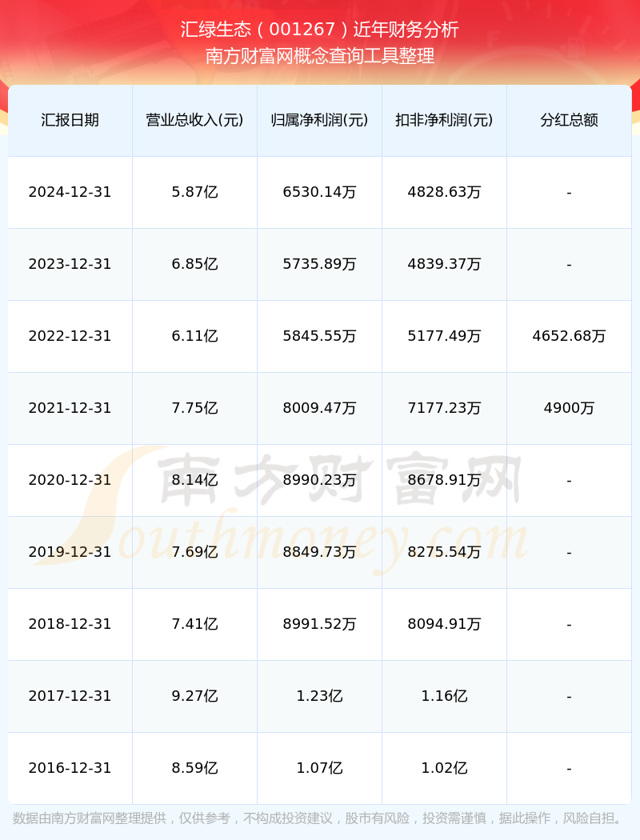
Task: Click the footer risk disclaimer text
Action: 318,818
